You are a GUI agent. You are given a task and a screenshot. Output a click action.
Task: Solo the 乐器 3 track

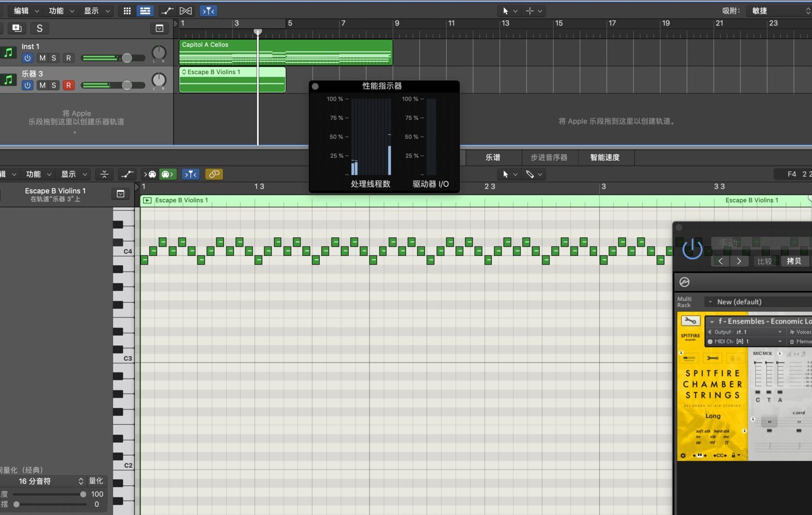pos(54,85)
